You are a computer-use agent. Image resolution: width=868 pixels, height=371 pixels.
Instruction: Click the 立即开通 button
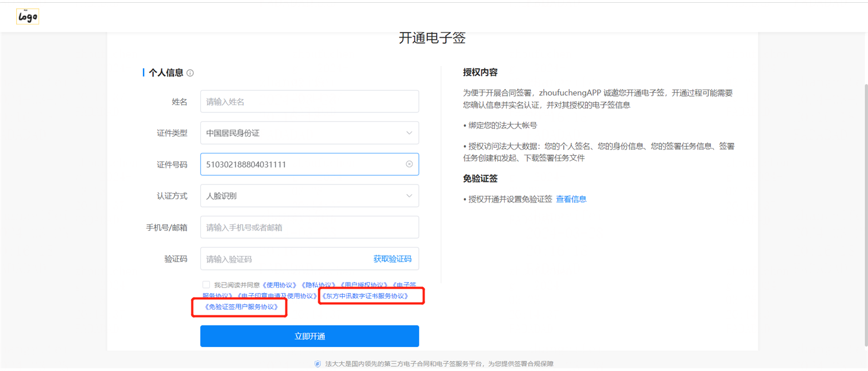(x=309, y=336)
